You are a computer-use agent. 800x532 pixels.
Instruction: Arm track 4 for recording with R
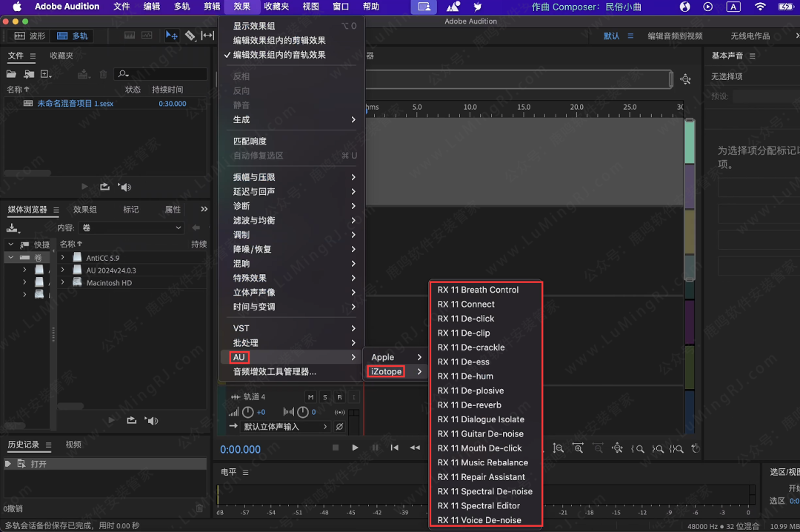[339, 397]
